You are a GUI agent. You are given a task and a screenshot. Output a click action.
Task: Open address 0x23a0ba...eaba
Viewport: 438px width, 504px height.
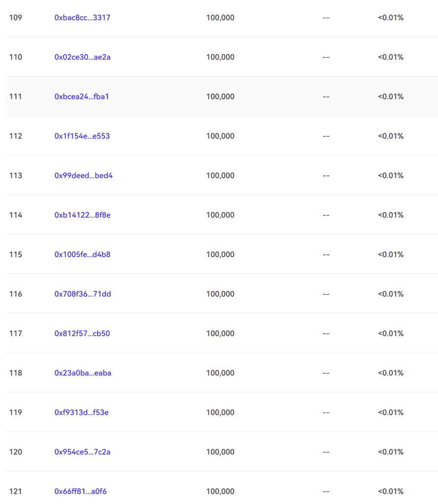pos(83,373)
